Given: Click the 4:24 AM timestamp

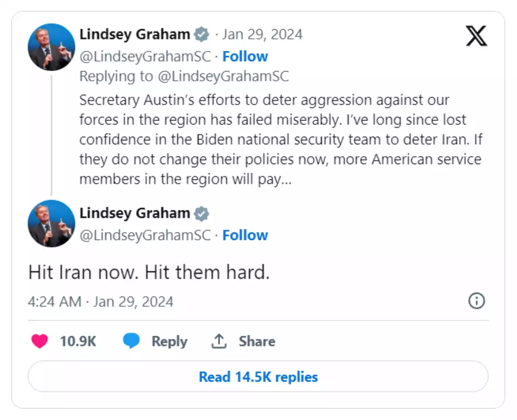Looking at the screenshot, I should click(x=54, y=301).
